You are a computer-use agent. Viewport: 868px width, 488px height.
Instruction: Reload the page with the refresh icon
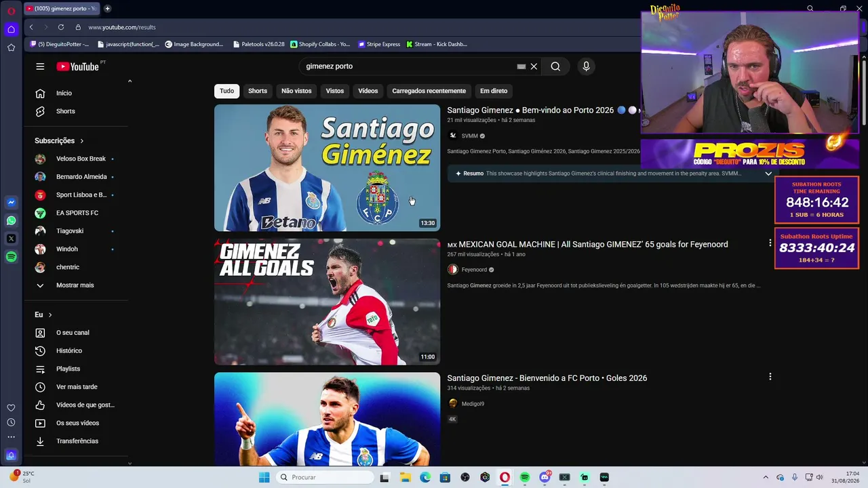(61, 27)
